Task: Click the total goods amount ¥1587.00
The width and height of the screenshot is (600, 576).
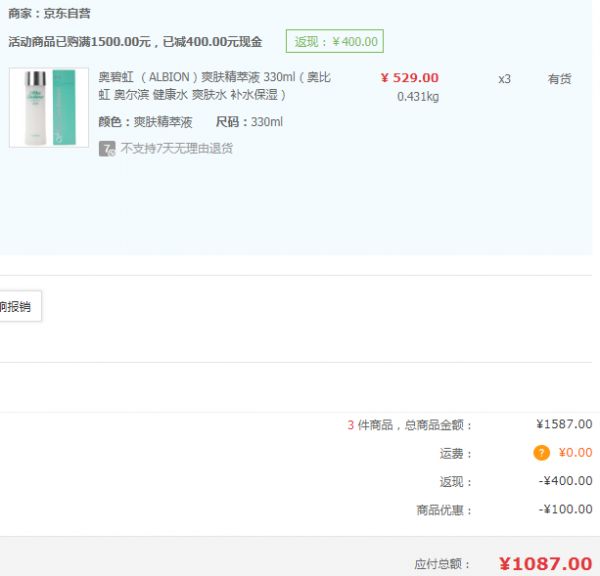Action: pos(564,424)
